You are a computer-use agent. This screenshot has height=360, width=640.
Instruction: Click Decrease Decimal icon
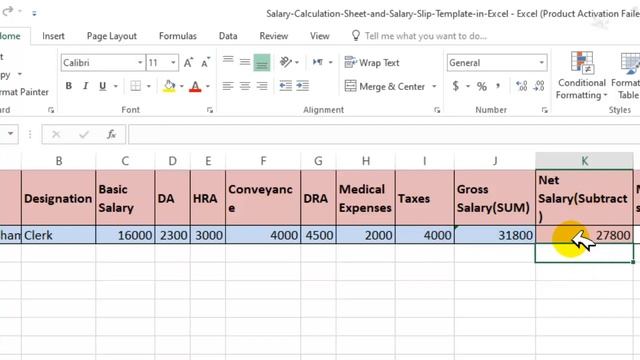coord(539,86)
